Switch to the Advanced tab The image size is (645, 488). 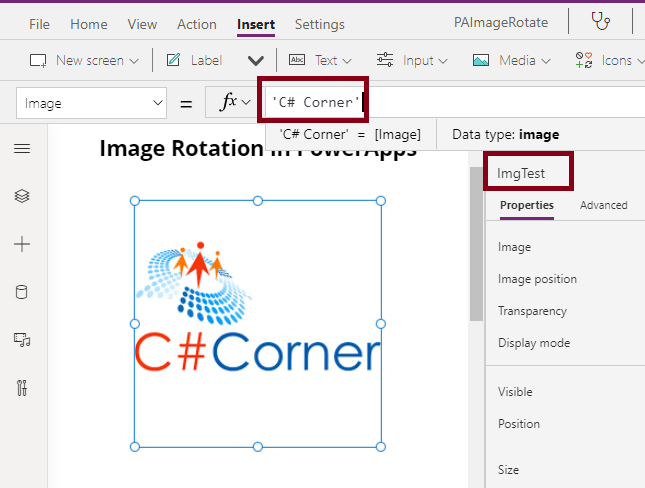point(603,205)
